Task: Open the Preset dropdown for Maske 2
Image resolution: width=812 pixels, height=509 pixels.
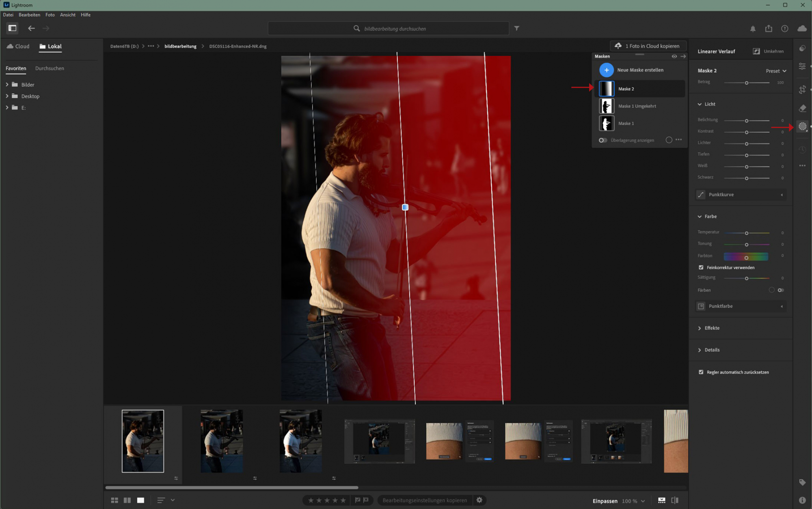Action: point(776,71)
